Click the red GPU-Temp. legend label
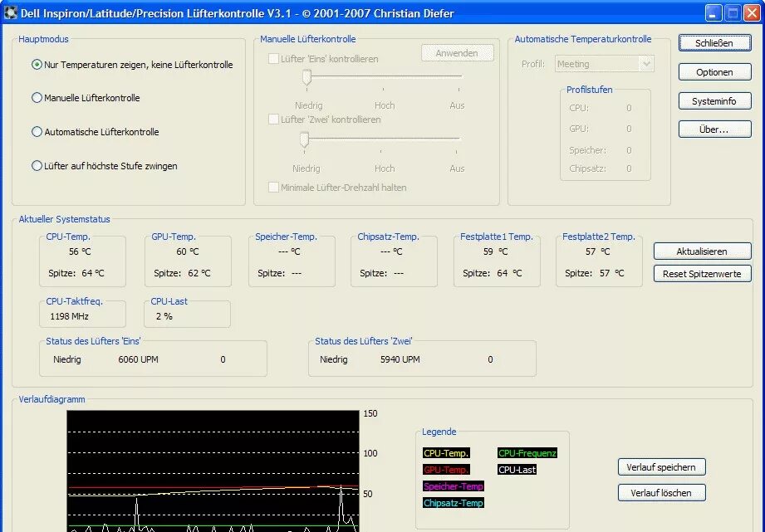This screenshot has width=765, height=532. pyautogui.click(x=446, y=470)
